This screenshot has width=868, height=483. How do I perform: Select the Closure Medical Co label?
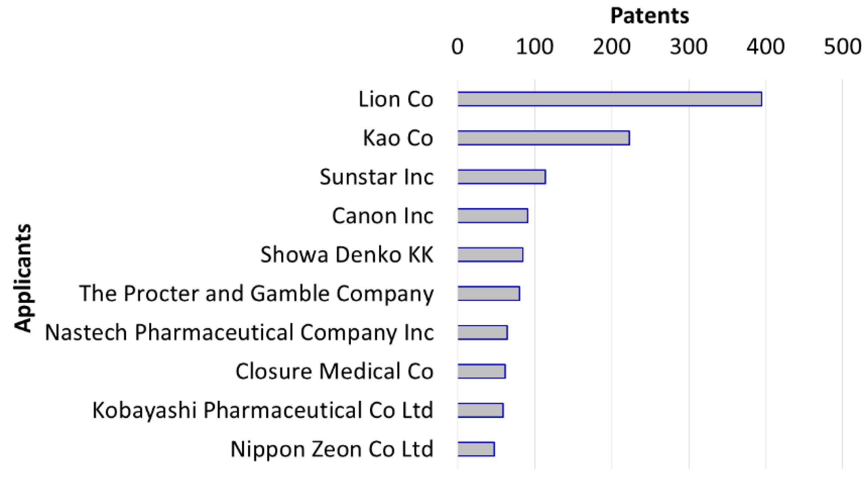(334, 371)
